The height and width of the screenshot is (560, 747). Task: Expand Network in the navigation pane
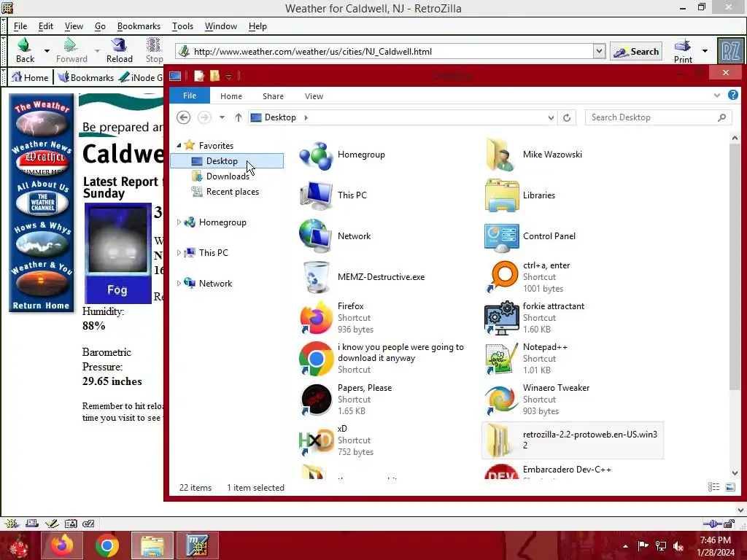click(x=179, y=283)
